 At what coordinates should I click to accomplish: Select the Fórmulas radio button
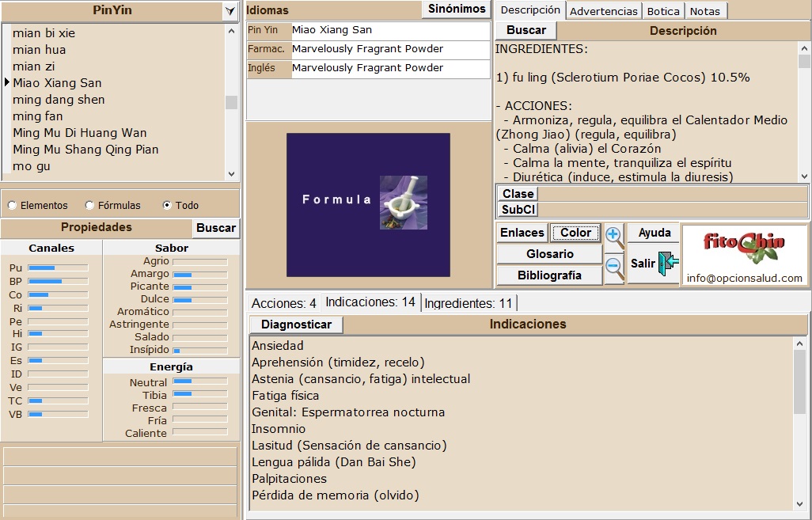tap(89, 206)
